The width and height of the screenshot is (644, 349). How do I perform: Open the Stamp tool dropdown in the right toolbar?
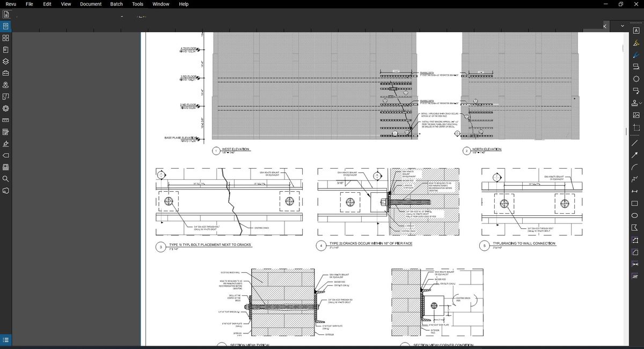point(640,103)
